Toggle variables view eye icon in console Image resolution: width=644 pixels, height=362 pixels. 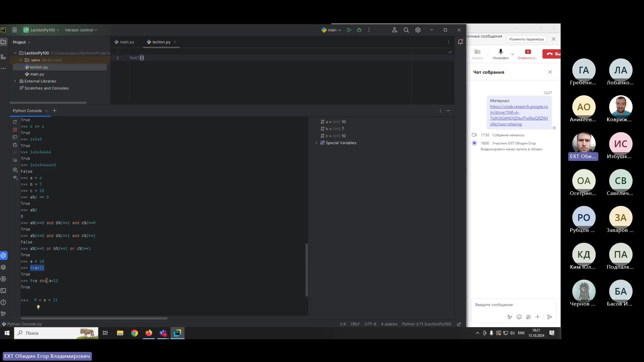(15, 178)
